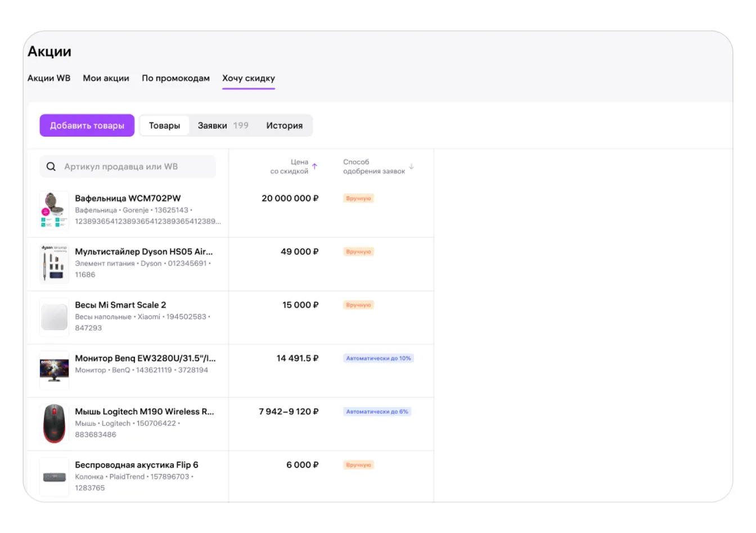Select the Хочу скидку tab
This screenshot has width=756, height=533.
pyautogui.click(x=249, y=78)
